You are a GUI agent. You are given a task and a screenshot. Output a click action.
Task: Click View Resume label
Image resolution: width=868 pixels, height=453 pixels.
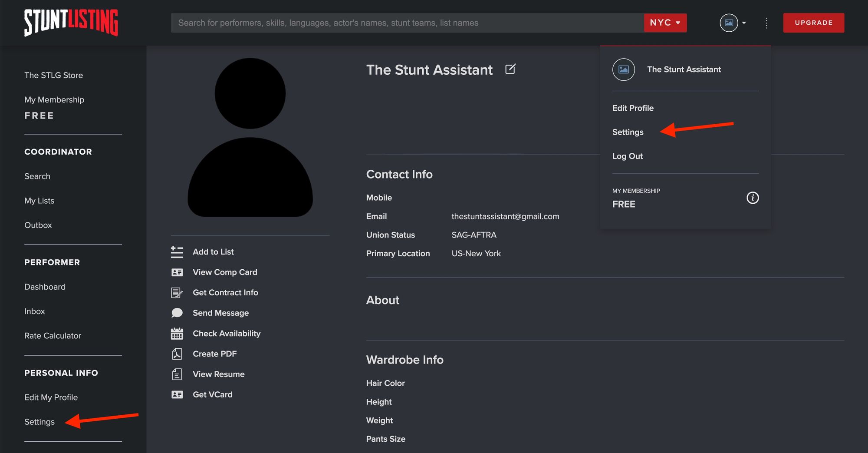pos(219,374)
